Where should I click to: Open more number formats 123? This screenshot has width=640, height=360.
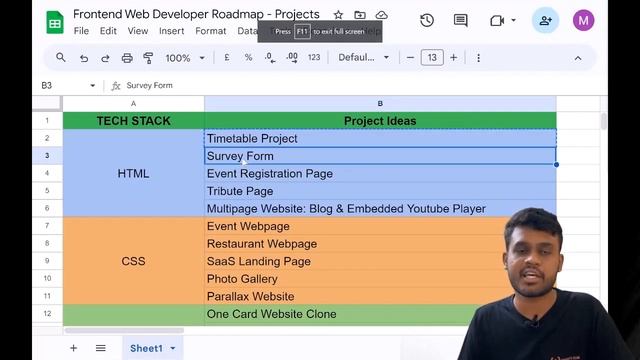pyautogui.click(x=314, y=58)
